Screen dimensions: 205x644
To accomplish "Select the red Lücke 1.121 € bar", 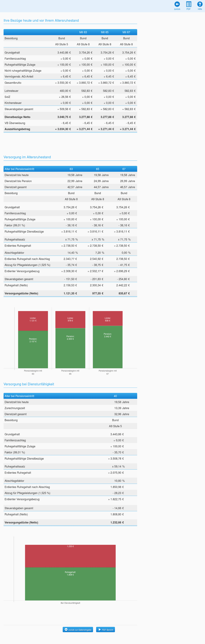I will [x=33, y=321].
